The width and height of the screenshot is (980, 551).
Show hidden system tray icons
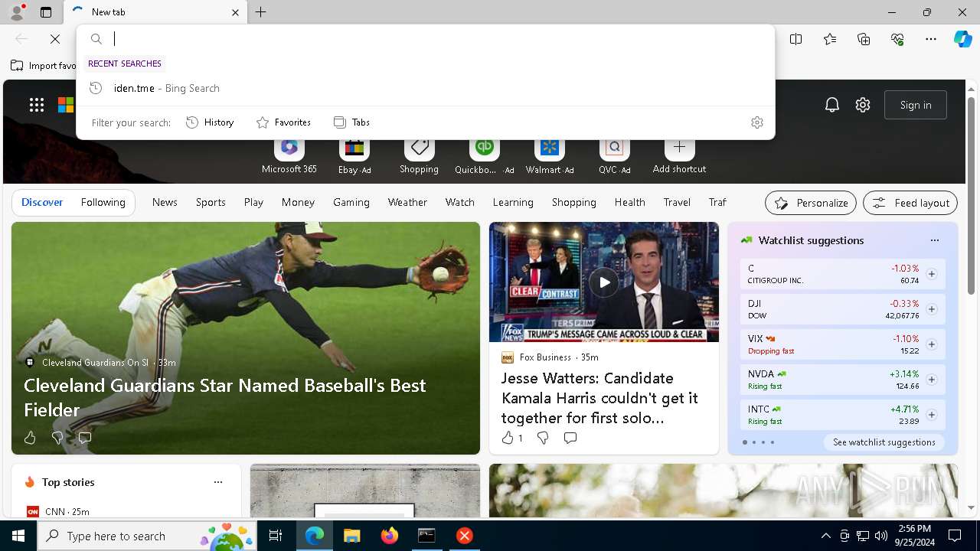825,536
